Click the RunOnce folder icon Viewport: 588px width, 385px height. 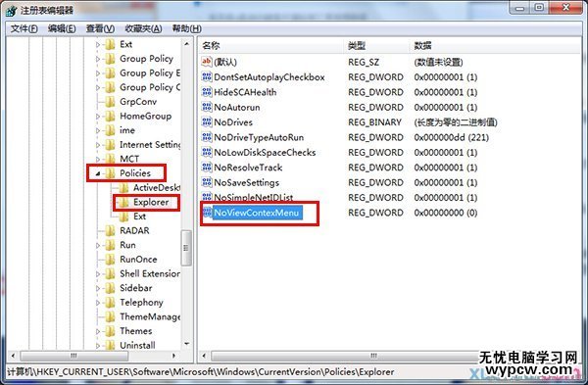point(110,260)
